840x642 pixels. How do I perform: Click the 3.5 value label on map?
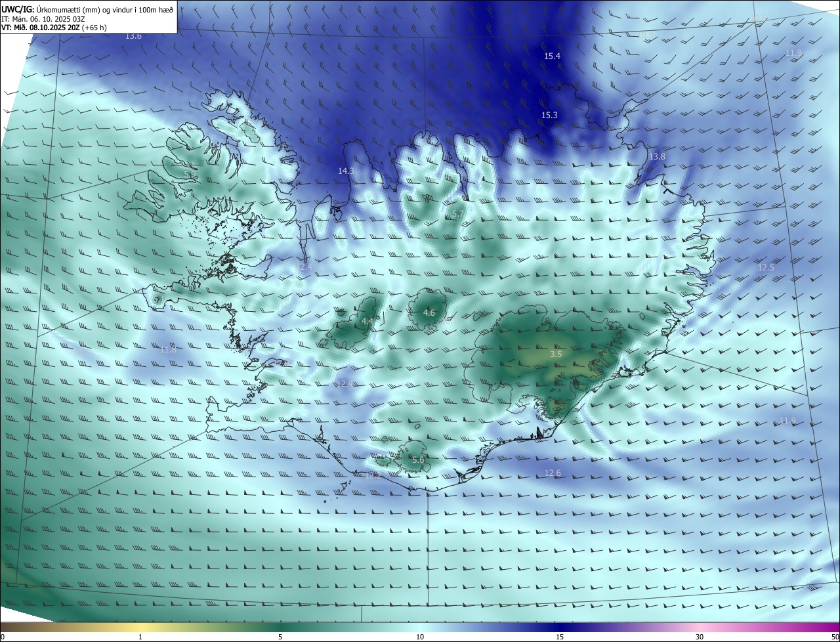pos(556,354)
